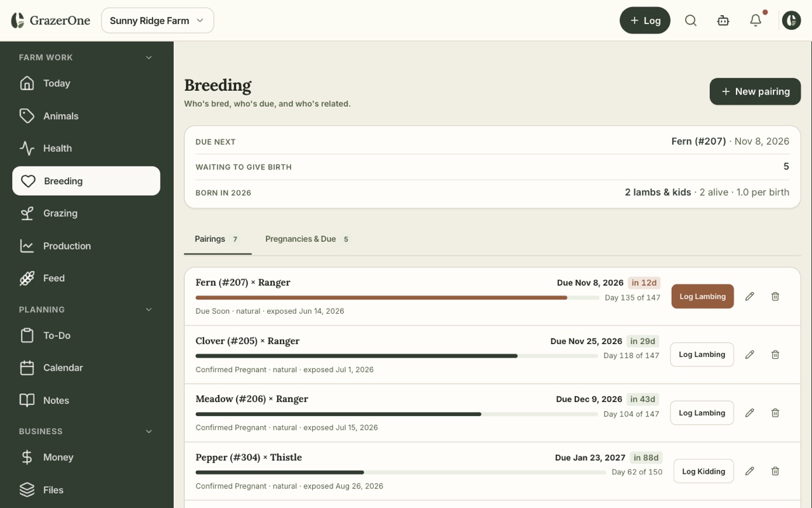Log Kidding for Pepper (#304)
The height and width of the screenshot is (508, 812).
(704, 471)
